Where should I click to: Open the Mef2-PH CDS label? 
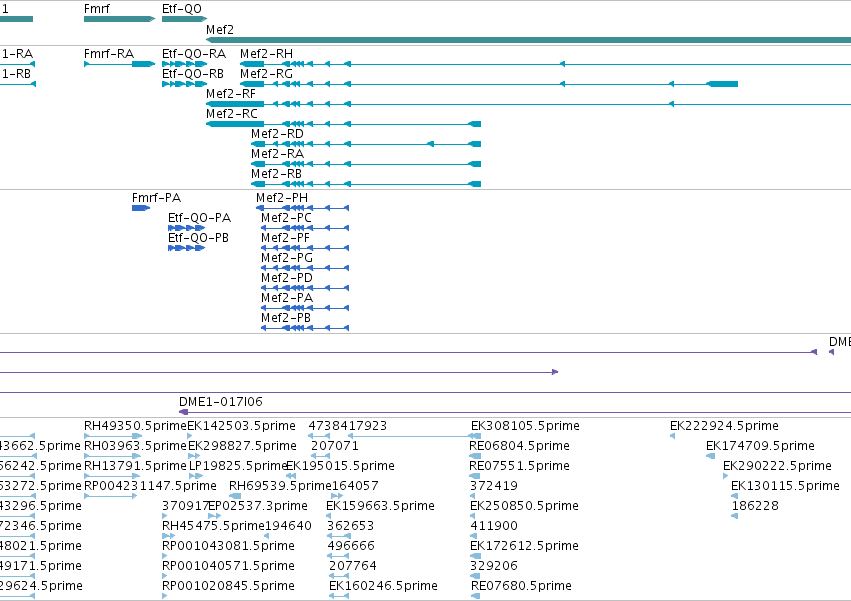(282, 198)
